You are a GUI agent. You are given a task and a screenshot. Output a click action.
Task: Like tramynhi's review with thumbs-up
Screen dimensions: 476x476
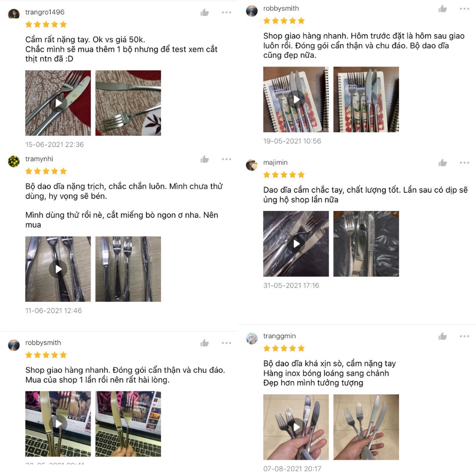(205, 159)
